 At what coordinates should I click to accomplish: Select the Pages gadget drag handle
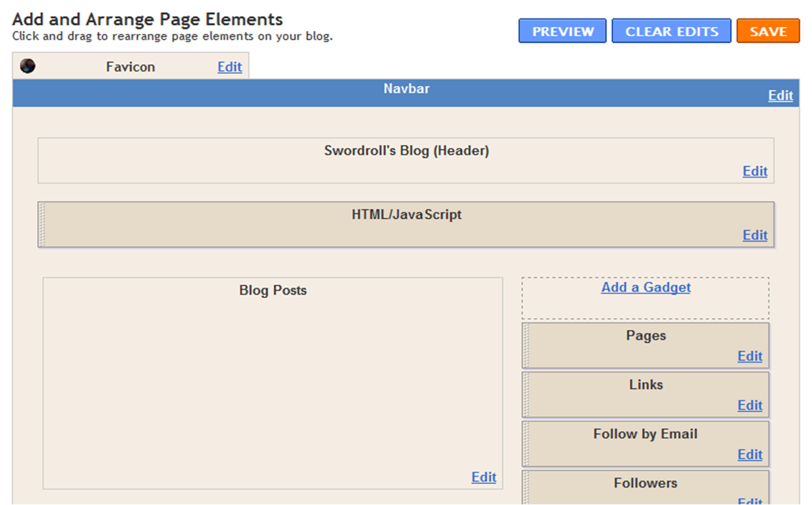click(526, 346)
